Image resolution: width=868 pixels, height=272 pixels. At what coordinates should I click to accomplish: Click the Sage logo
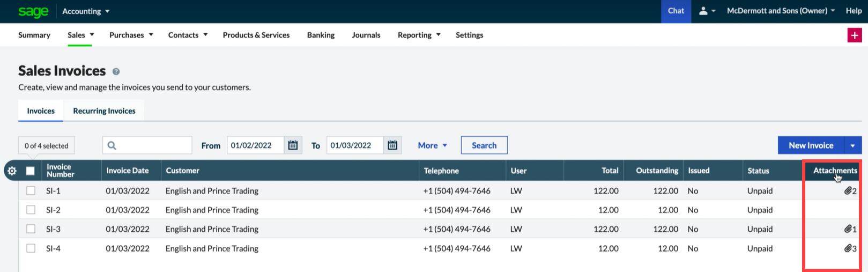(x=33, y=12)
